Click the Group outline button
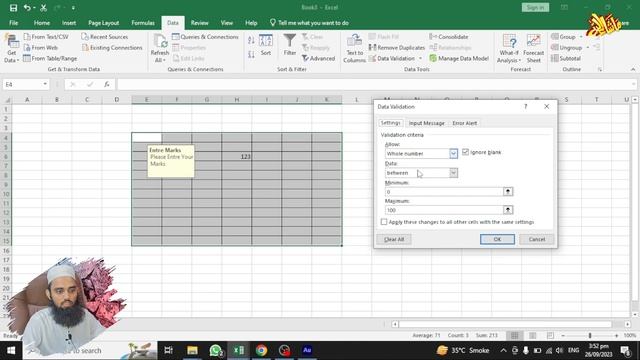Image resolution: width=640 pixels, height=360 pixels. click(x=563, y=37)
